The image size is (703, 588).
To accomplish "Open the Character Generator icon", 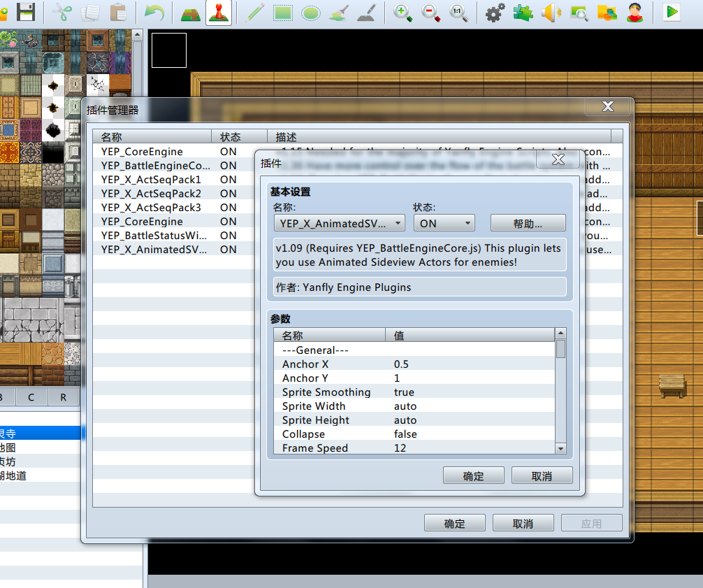I will (635, 12).
